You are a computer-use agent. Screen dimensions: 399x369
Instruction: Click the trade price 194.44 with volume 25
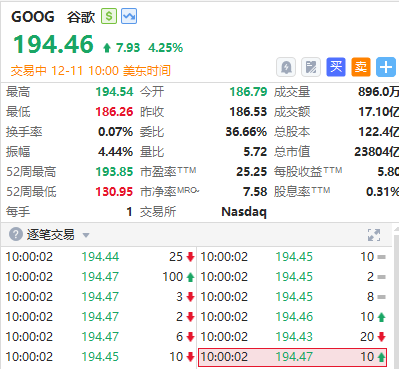click(x=100, y=257)
